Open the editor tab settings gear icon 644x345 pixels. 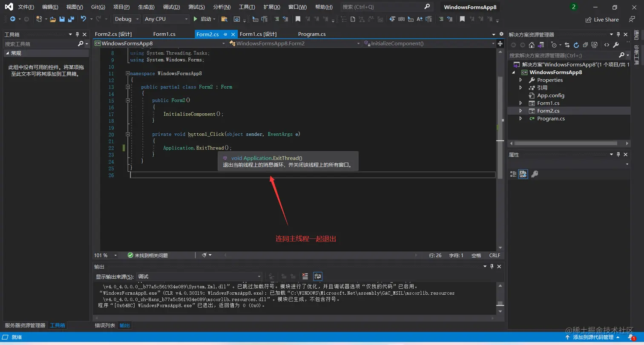[x=501, y=34]
